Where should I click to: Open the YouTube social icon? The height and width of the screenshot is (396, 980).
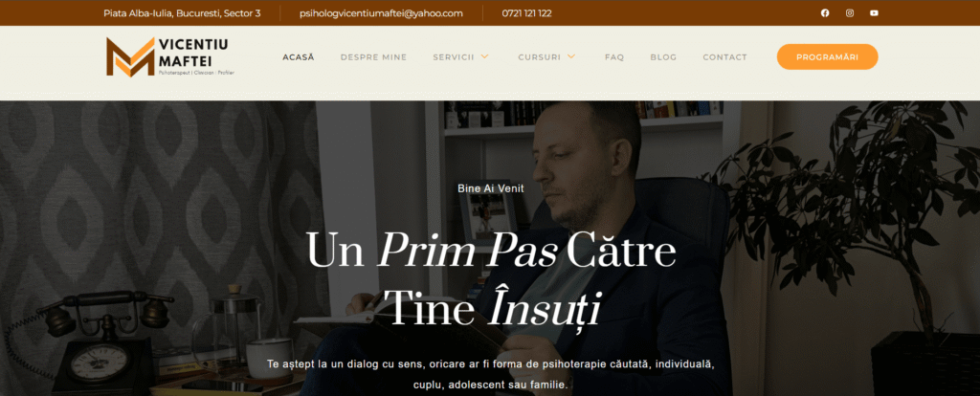[874, 13]
